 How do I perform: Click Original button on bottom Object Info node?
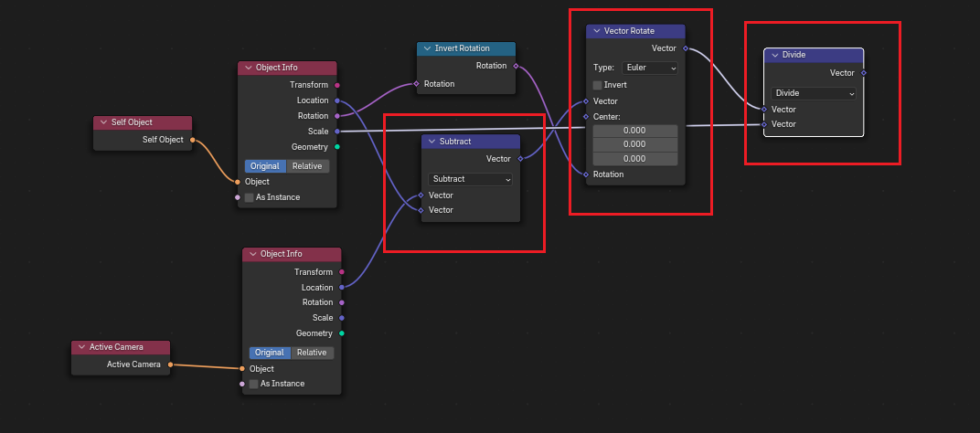pyautogui.click(x=269, y=353)
